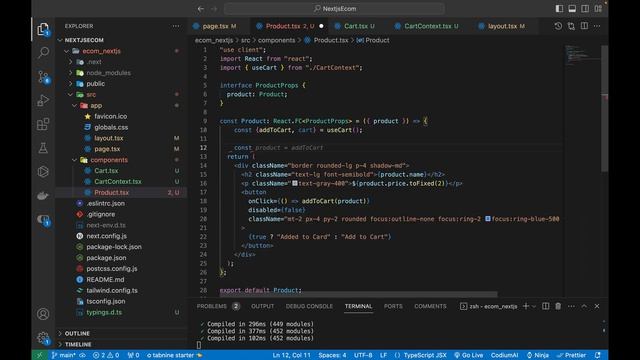Open the PORTS panel tab
Screen dimensions: 640x360
tap(393, 306)
